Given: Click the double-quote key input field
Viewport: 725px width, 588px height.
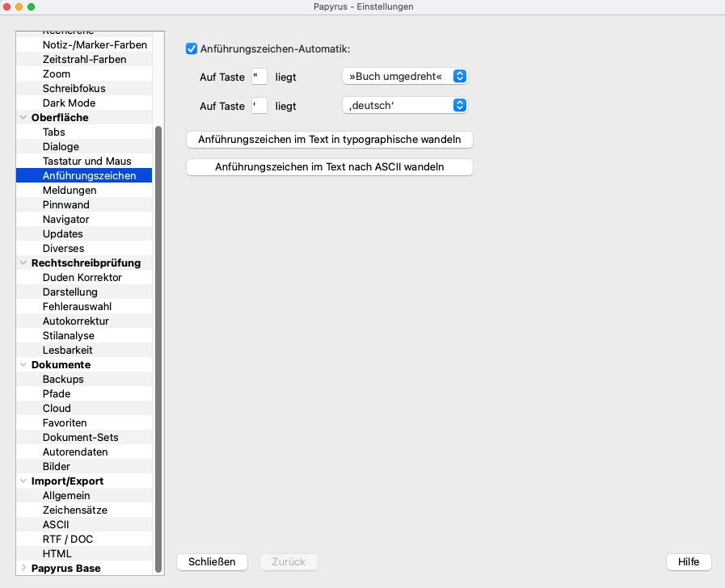Looking at the screenshot, I should pyautogui.click(x=259, y=77).
